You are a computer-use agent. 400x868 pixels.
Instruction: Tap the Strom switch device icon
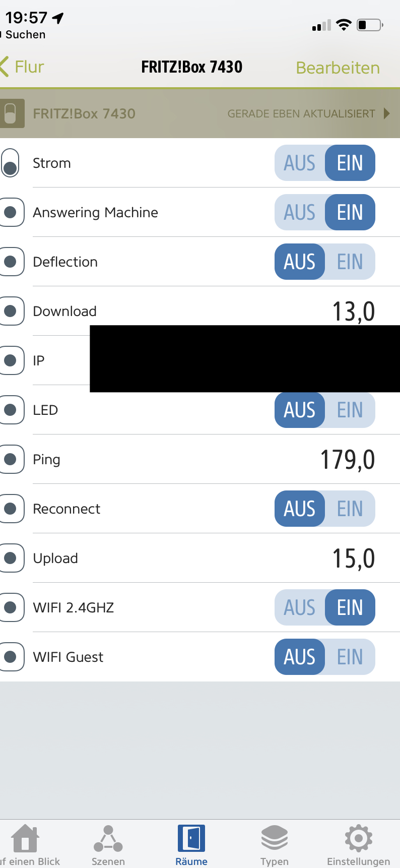tap(10, 163)
